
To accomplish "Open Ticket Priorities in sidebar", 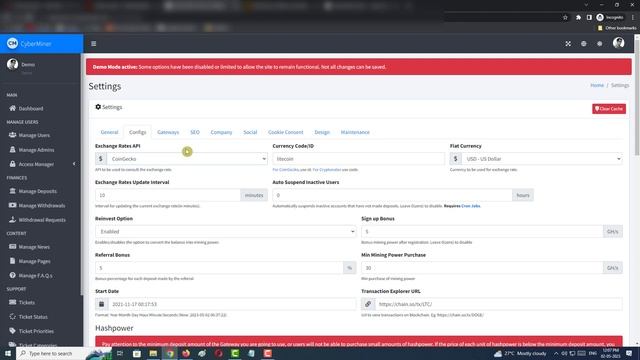I will point(31,331).
